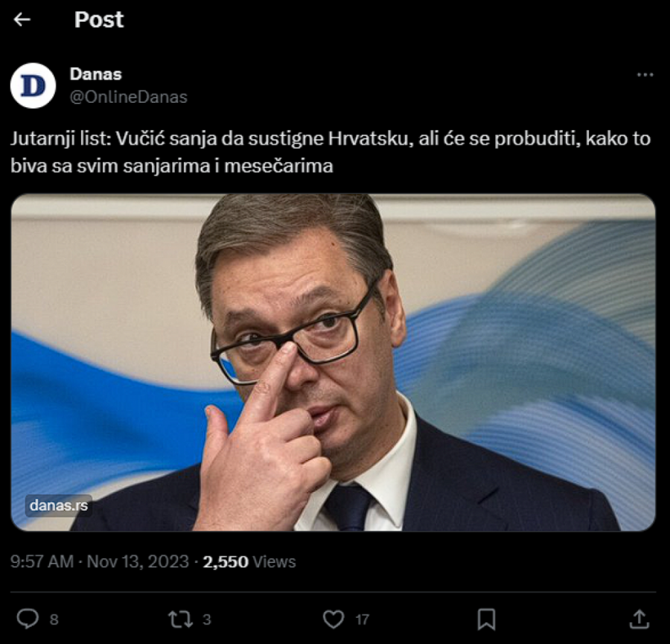The width and height of the screenshot is (670, 644).
Task: Share the post via the upload arrow icon
Action: tap(639, 619)
